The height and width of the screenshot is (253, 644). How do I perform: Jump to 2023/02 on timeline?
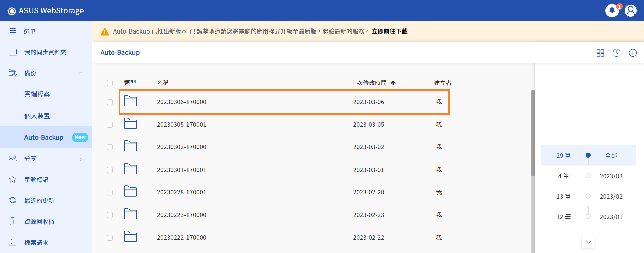(x=611, y=196)
